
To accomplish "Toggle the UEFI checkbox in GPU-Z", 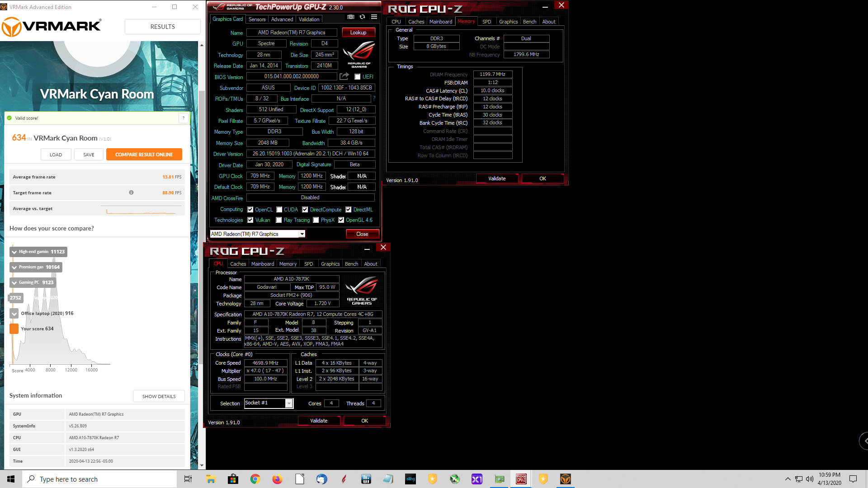I will (357, 77).
